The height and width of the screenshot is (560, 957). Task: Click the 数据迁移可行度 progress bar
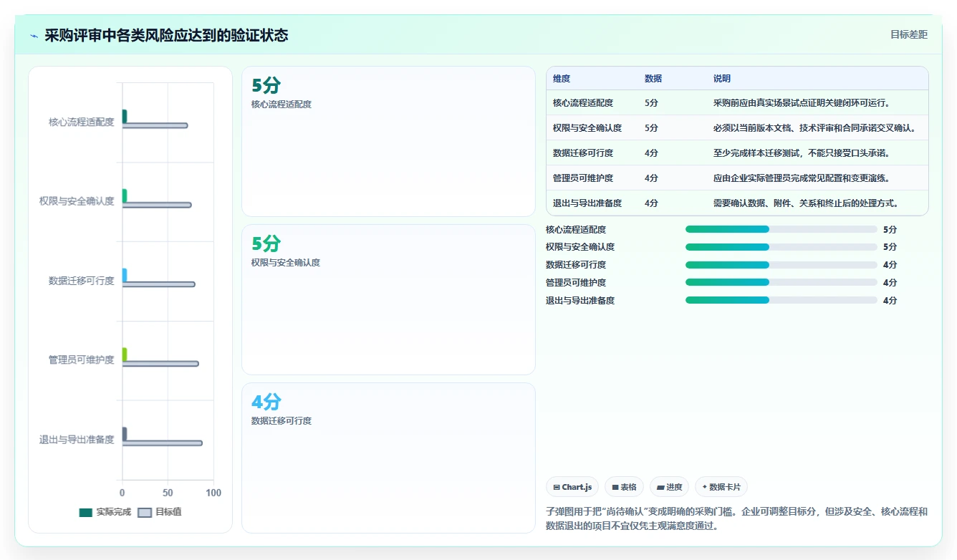pyautogui.click(x=782, y=265)
